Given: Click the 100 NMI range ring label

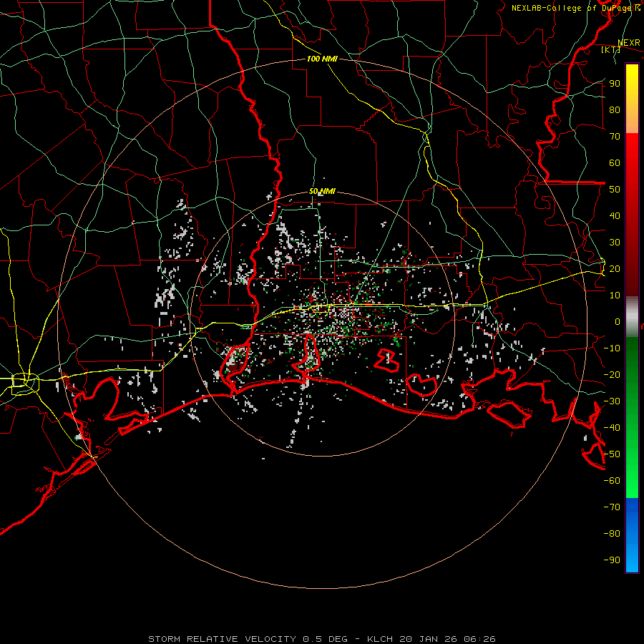Looking at the screenshot, I should point(322,59).
